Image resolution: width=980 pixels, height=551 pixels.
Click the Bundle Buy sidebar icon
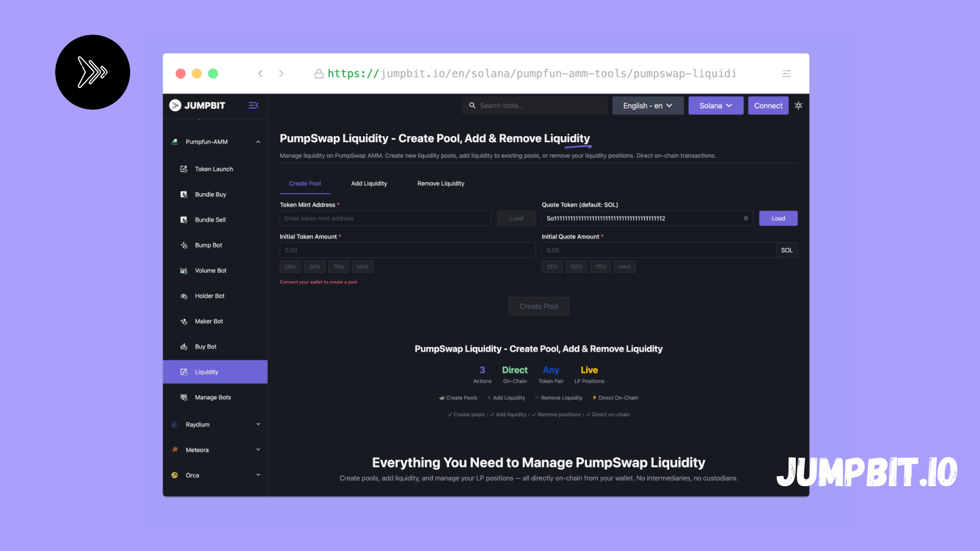[x=184, y=194]
